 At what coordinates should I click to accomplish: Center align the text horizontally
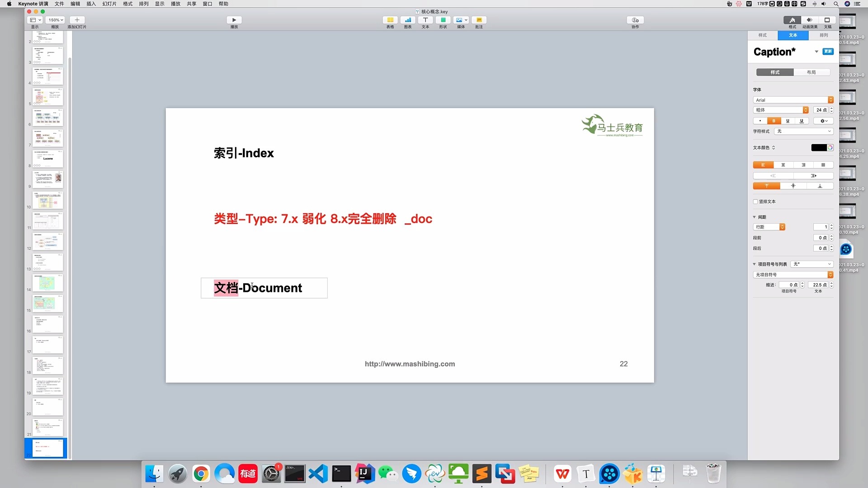[783, 165]
